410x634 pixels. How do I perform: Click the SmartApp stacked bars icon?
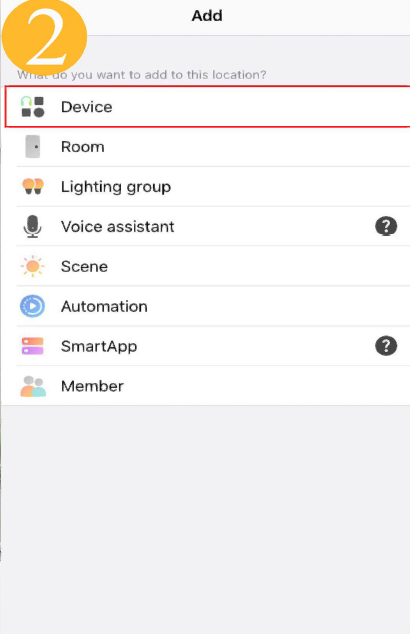tap(32, 346)
